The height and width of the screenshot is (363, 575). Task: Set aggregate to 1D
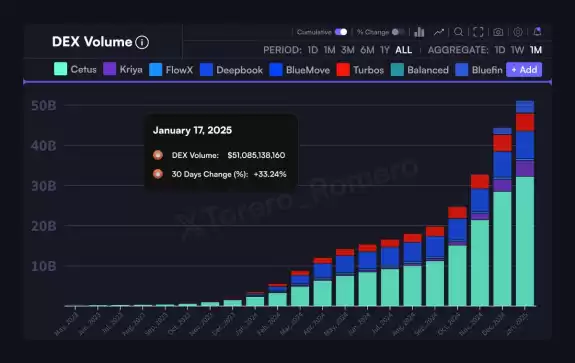pyautogui.click(x=500, y=50)
